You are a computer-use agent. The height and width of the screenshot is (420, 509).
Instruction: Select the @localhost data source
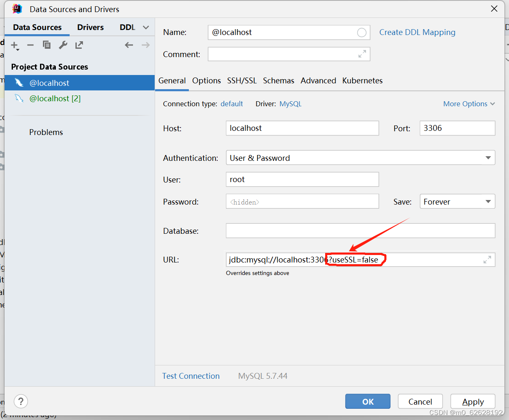pos(80,83)
